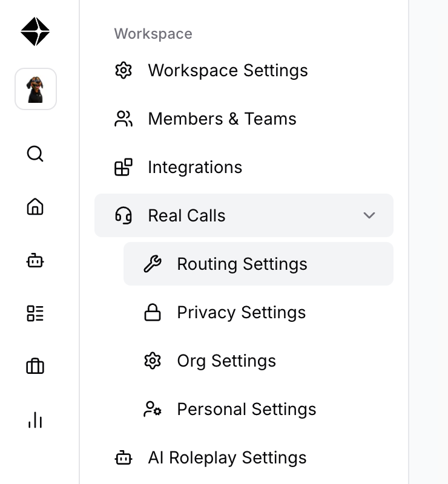Collapse the Real Calls chevron
This screenshot has height=484, width=448.
pos(369,215)
